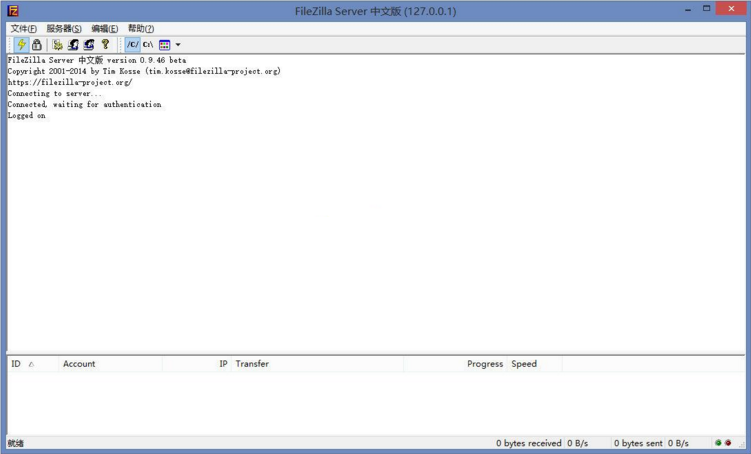Click the window resize grip in corner
751x454 pixels.
tap(741, 445)
